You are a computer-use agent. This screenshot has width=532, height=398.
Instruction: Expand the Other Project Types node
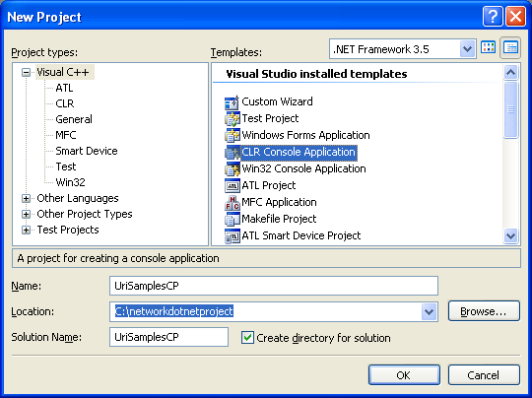(x=26, y=214)
